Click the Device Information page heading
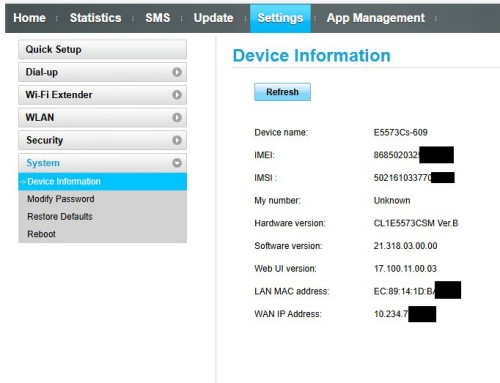The height and width of the screenshot is (383, 500). point(312,55)
